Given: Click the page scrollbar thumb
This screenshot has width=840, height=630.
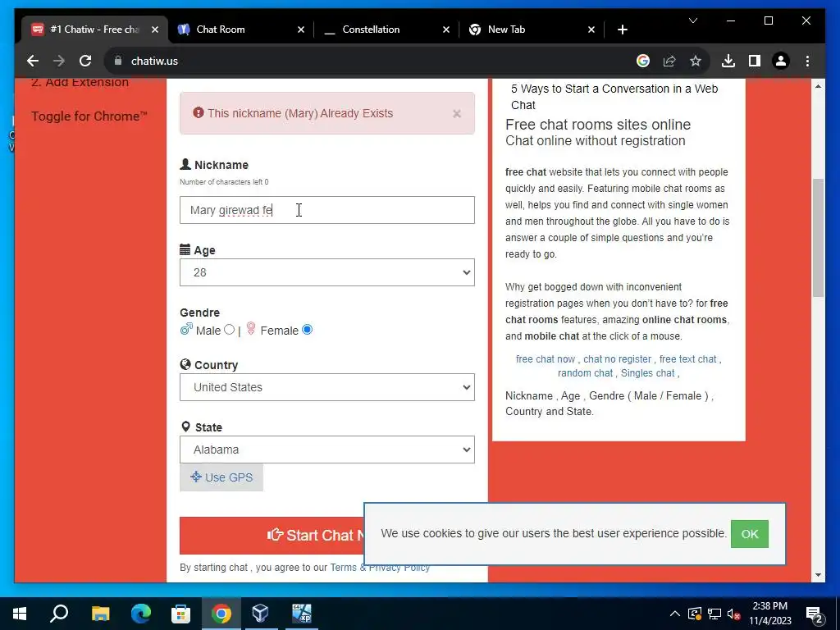Looking at the screenshot, I should 818,238.
